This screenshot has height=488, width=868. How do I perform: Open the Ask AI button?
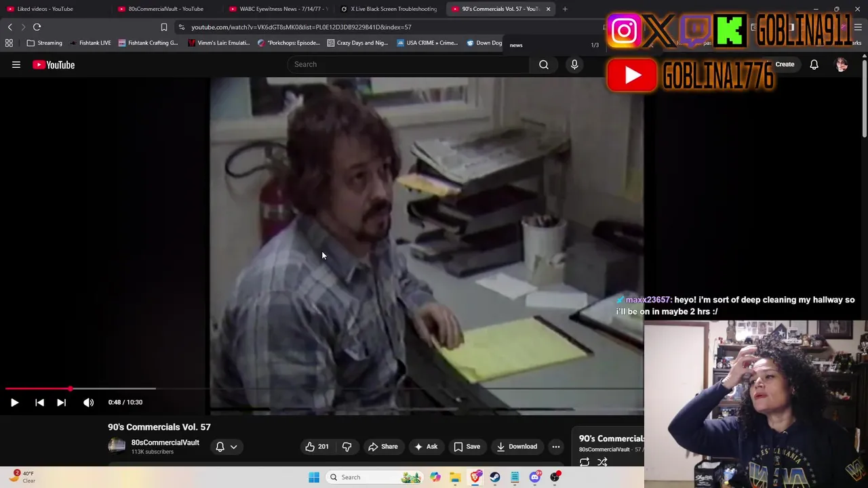click(426, 447)
